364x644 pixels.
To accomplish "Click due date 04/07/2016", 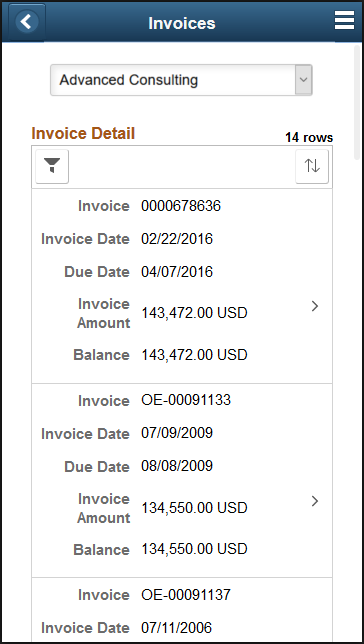I will [x=177, y=272].
